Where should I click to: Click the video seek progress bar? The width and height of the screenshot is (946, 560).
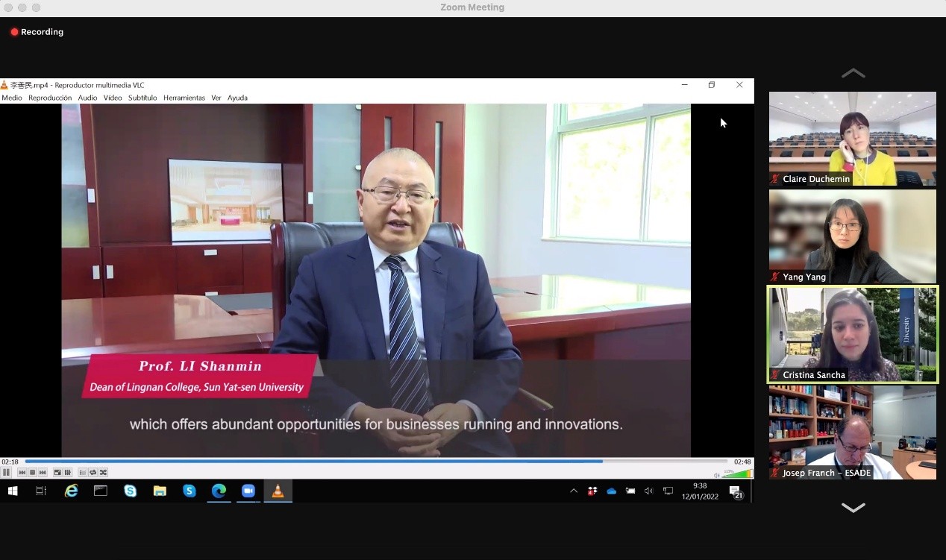pos(373,462)
